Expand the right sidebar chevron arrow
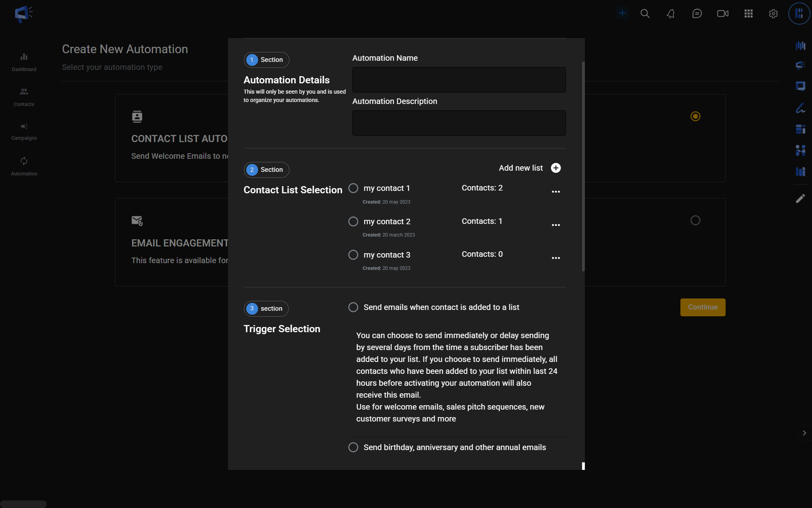812x508 pixels. [x=804, y=433]
